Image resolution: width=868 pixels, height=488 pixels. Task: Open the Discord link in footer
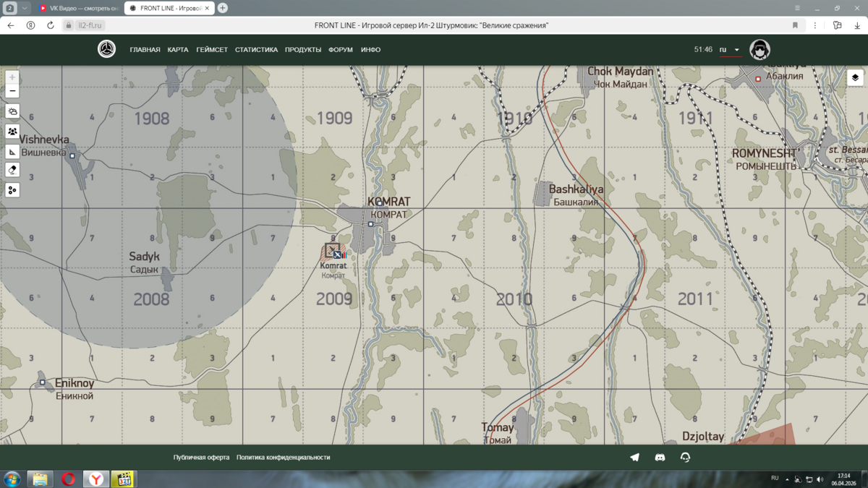(x=660, y=457)
